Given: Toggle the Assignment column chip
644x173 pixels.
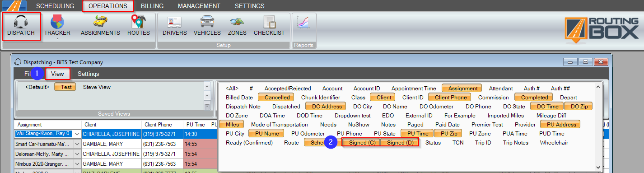Looking at the screenshot, I should pos(462,89).
